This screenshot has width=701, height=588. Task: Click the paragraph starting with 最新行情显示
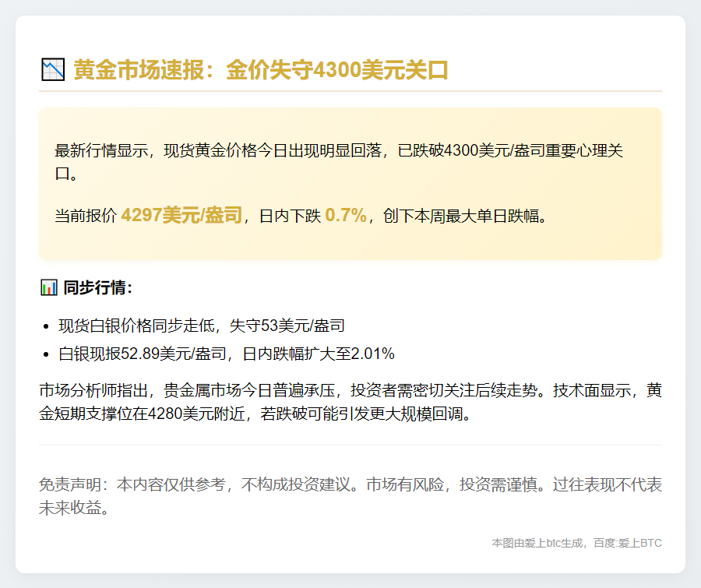(x=339, y=162)
